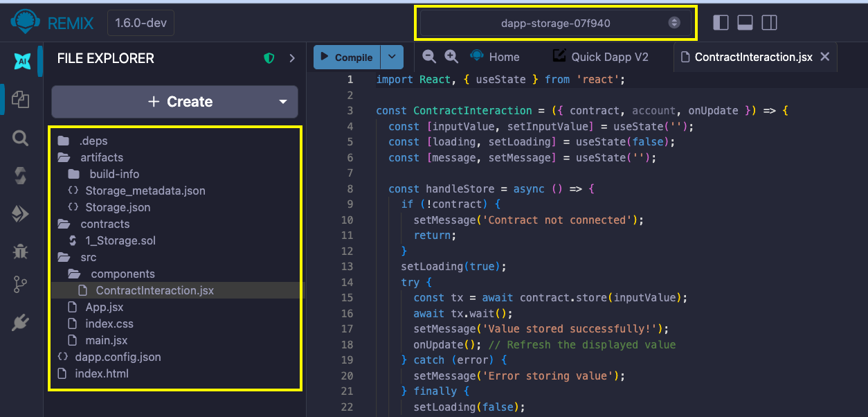Image resolution: width=868 pixels, height=417 pixels.
Task: Zoom out the editor font
Action: pyautogui.click(x=429, y=57)
